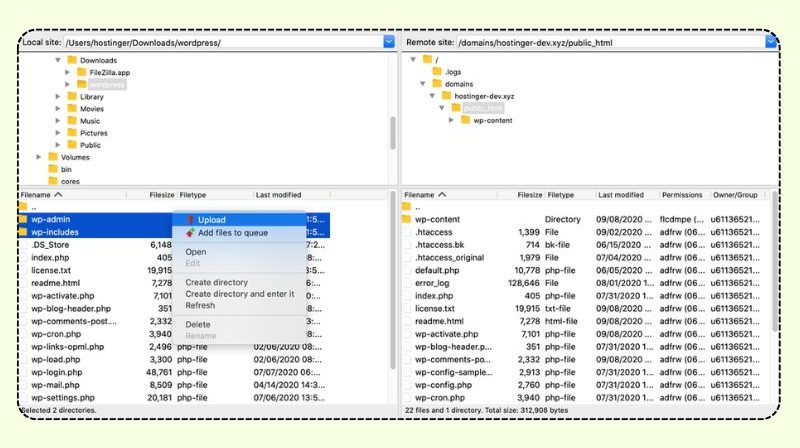Expand the Movies folder node

coord(58,109)
